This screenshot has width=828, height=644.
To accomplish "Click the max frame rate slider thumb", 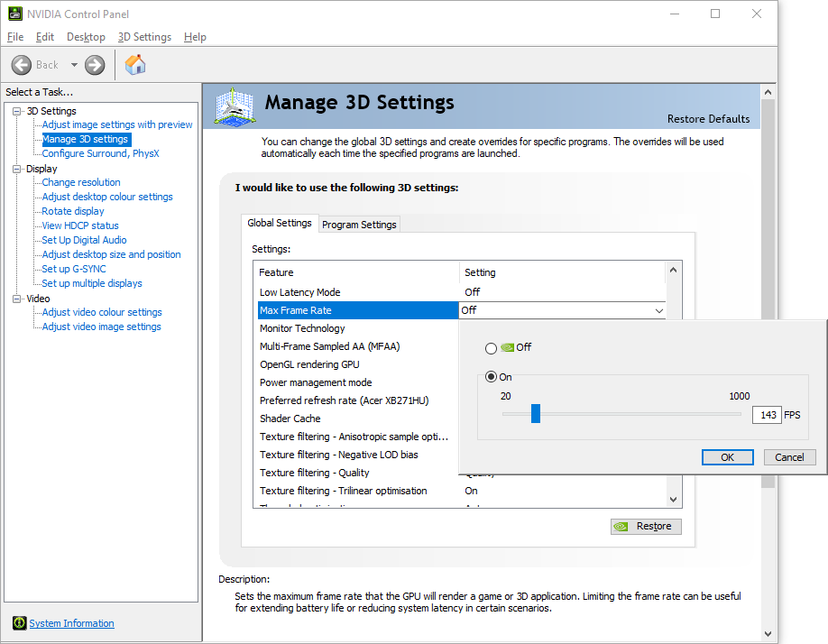I will 536,413.
